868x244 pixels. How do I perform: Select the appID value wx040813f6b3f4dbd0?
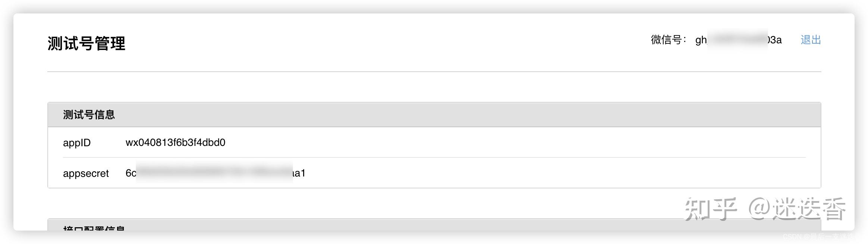tap(175, 143)
